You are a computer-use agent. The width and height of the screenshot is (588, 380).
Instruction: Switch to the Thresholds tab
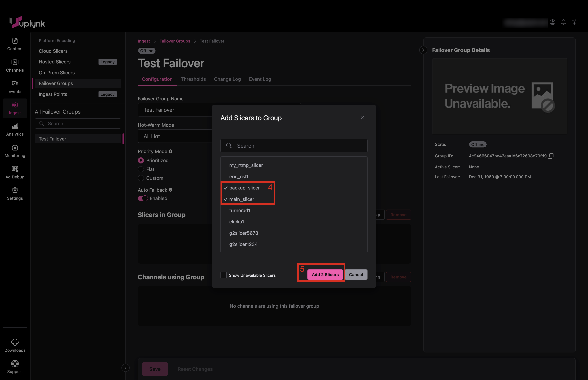click(x=193, y=79)
